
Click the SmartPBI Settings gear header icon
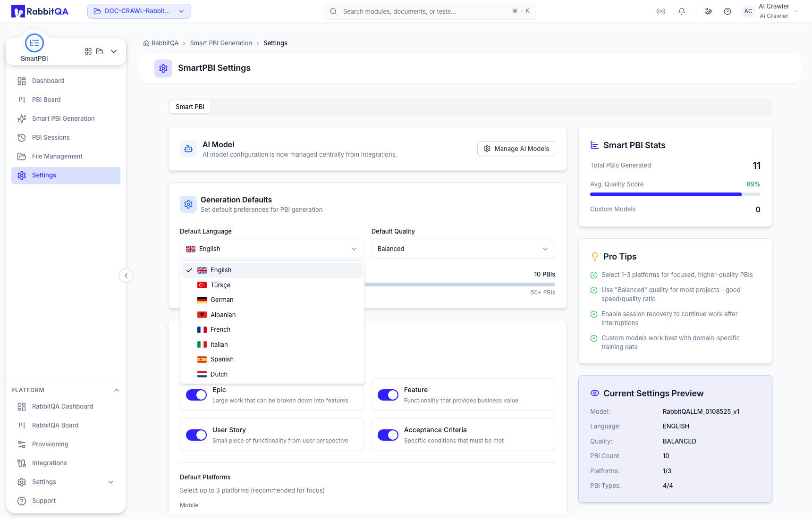163,68
